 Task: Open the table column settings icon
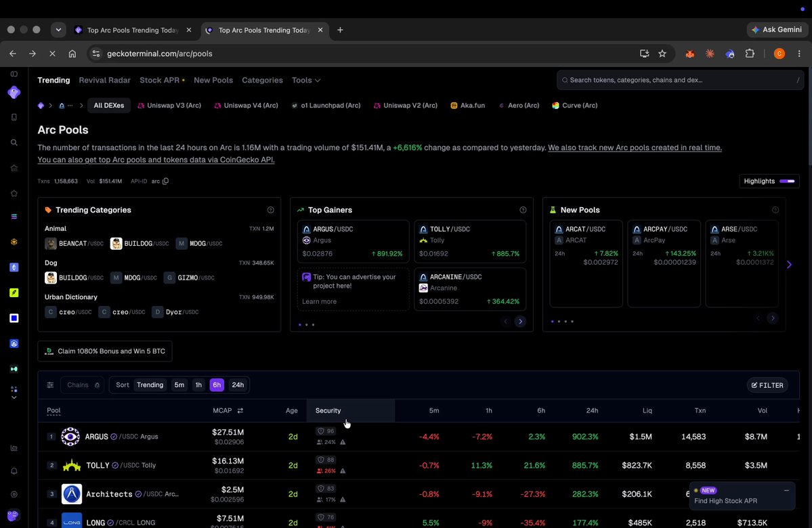tap(50, 385)
